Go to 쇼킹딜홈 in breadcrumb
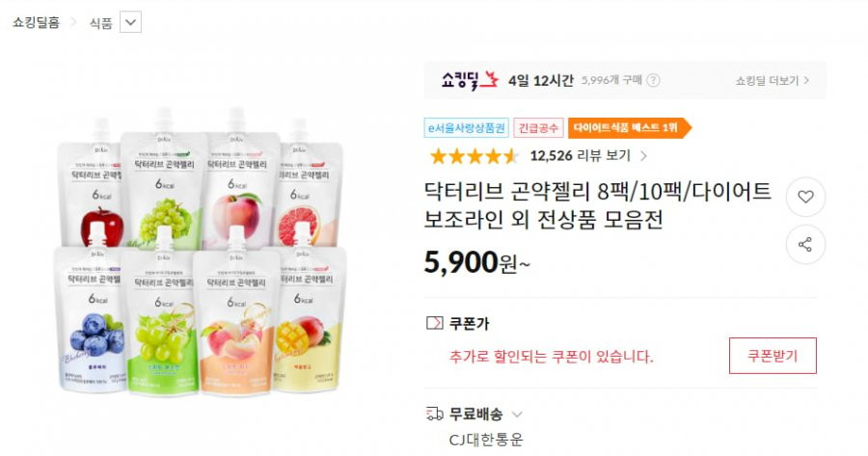This screenshot has height=456, width=868. click(36, 23)
